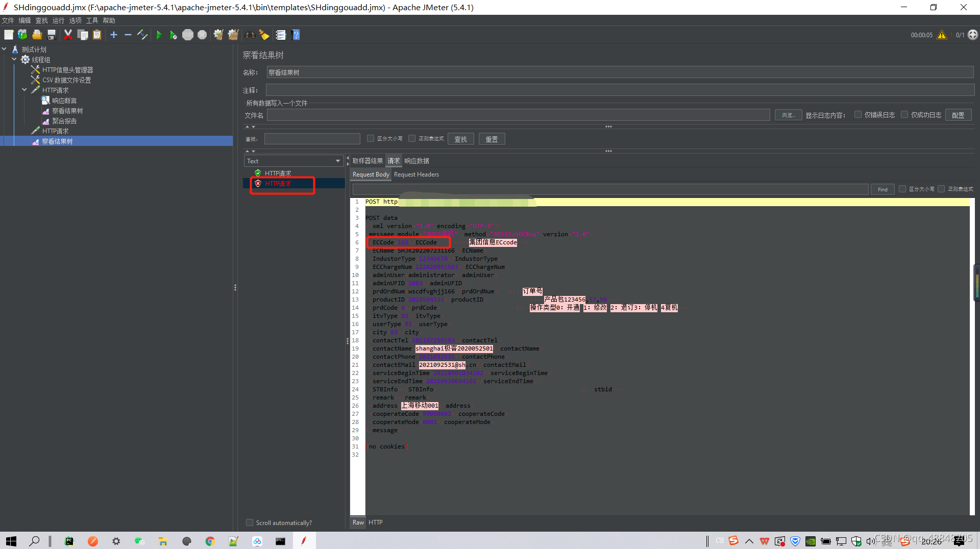Collapse the 测试计划 tree node
The height and width of the screenshot is (549, 980).
[x=5, y=49]
